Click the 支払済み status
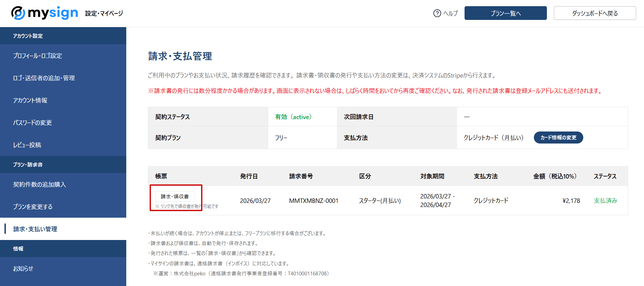The height and width of the screenshot is (286, 644). [606, 201]
